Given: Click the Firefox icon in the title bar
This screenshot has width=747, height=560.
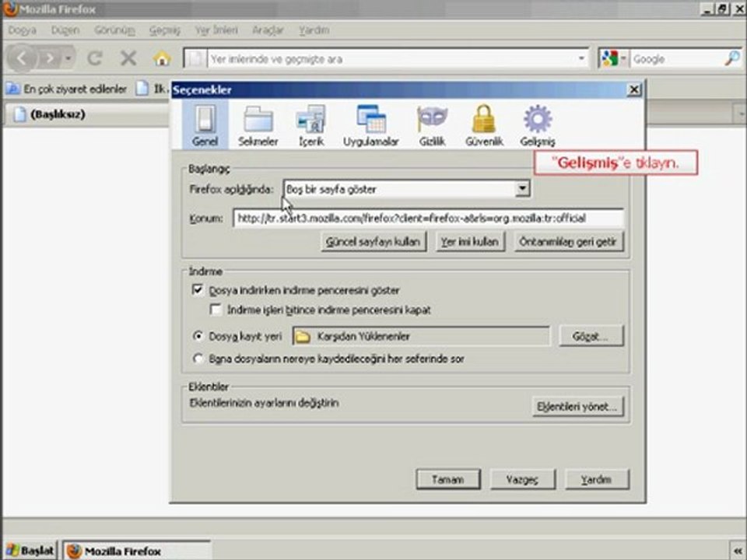Looking at the screenshot, I should coord(9,9).
